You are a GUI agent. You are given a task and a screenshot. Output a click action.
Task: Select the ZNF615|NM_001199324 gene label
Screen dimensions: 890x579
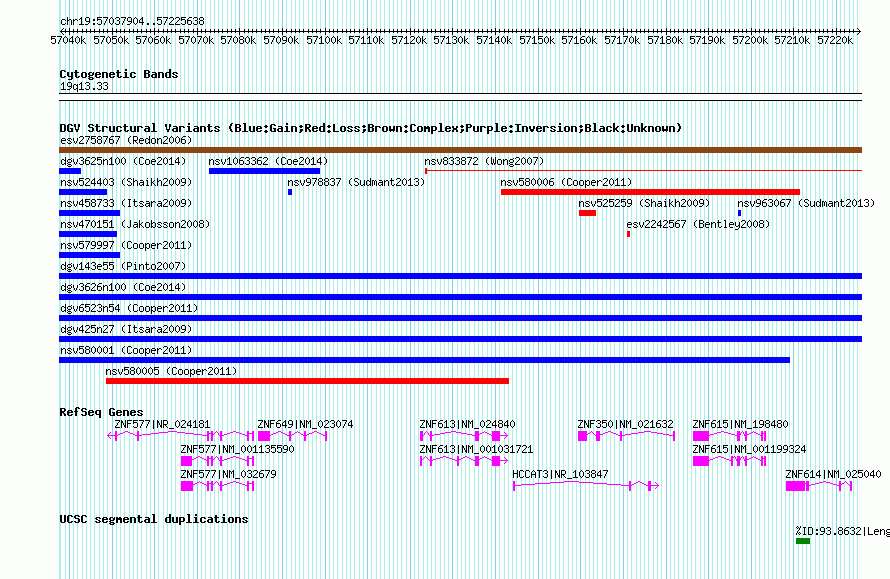click(749, 449)
